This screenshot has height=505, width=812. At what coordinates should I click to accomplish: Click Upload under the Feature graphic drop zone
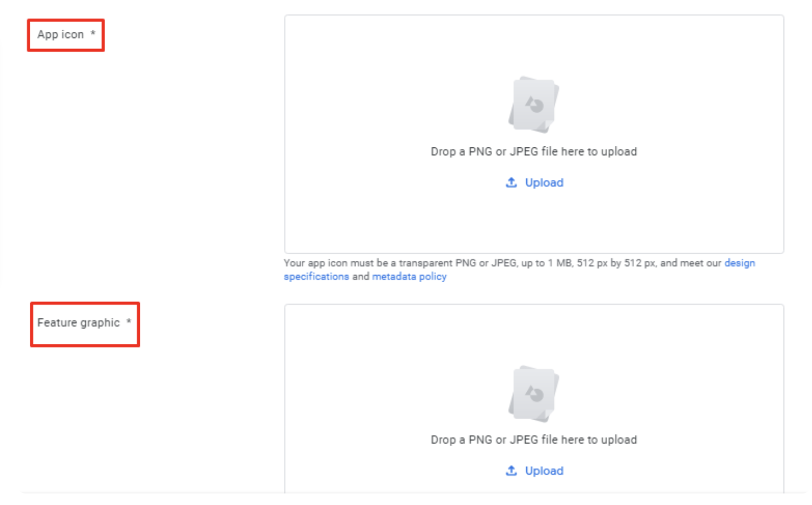click(x=544, y=470)
